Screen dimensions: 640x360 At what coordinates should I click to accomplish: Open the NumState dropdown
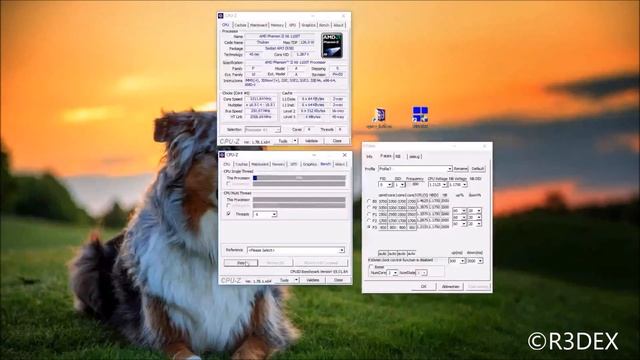(422, 272)
